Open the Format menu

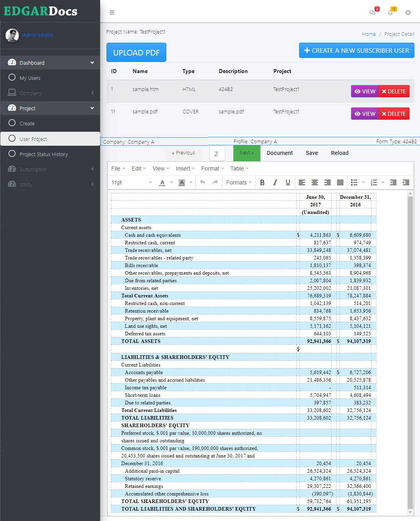click(213, 168)
